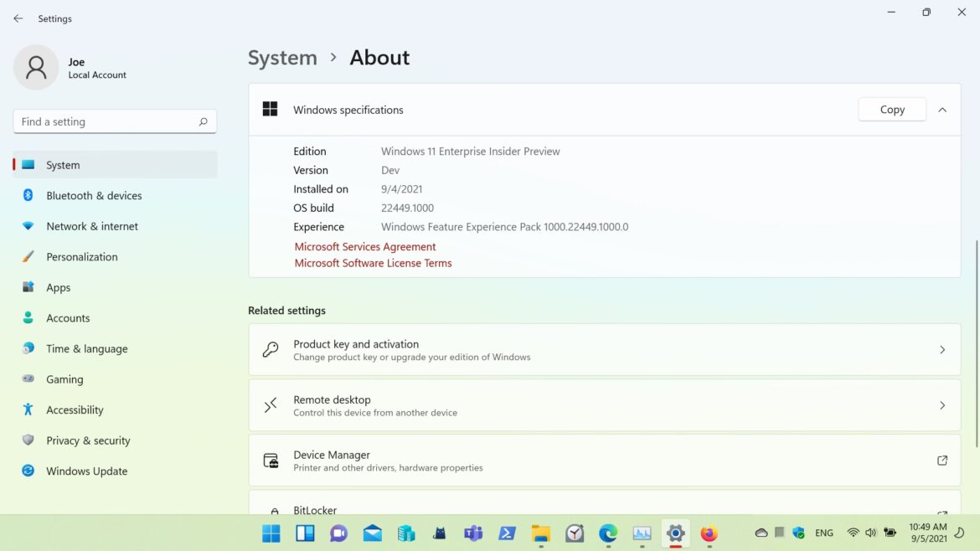Select Apps in the sidebar

(58, 288)
